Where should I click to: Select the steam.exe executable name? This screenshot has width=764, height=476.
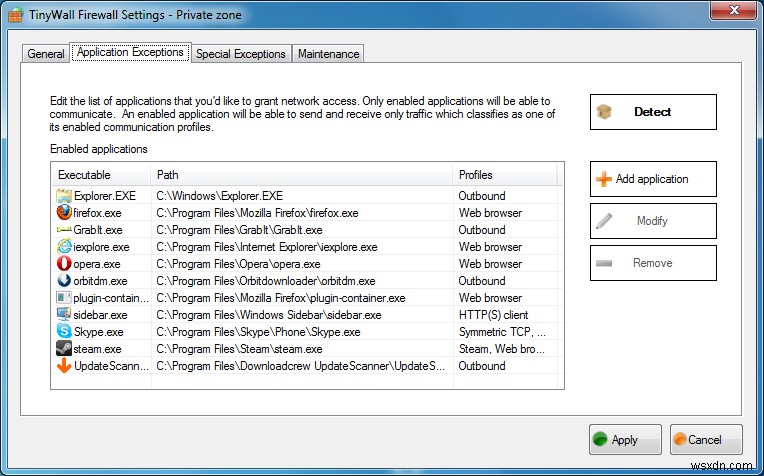pyautogui.click(x=97, y=349)
